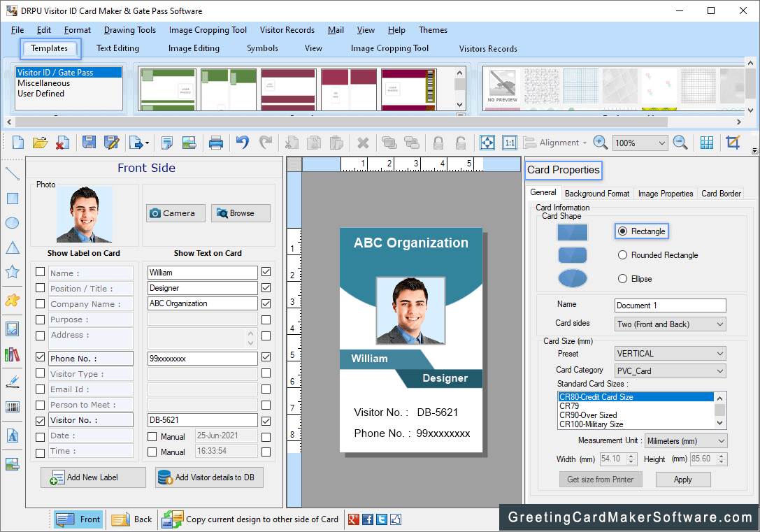
Task: Select the Text tool in sidebar
Action: tap(12, 436)
